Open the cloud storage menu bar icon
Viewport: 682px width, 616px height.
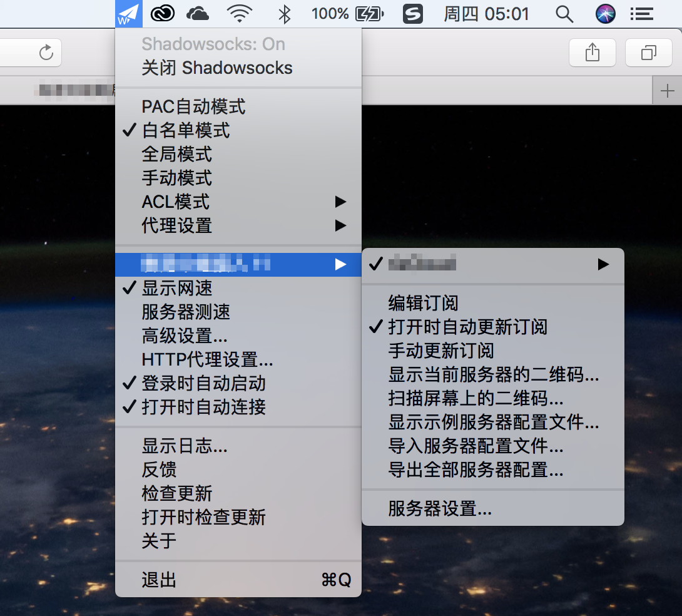click(198, 14)
